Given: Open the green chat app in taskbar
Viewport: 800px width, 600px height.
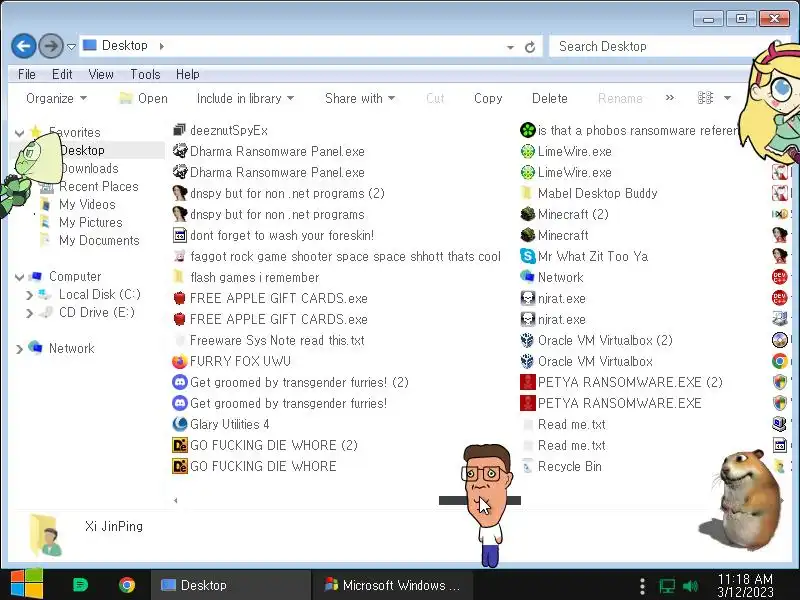Looking at the screenshot, I should tap(80, 585).
